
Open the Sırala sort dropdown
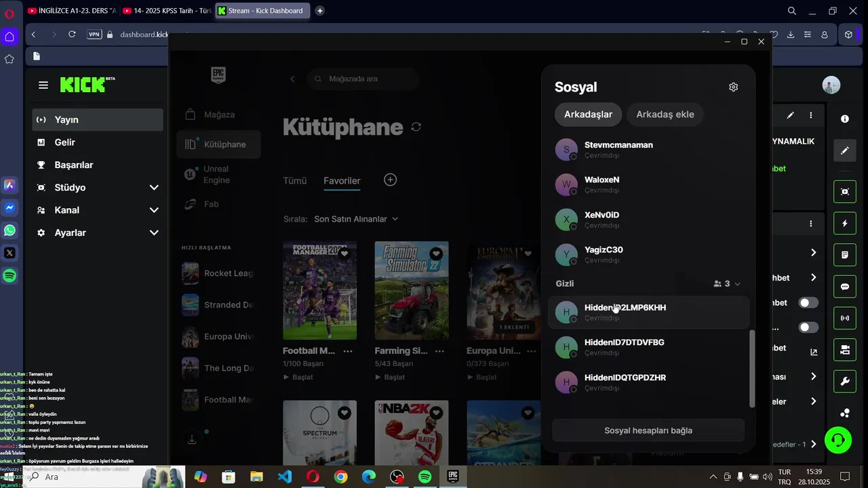coord(356,219)
